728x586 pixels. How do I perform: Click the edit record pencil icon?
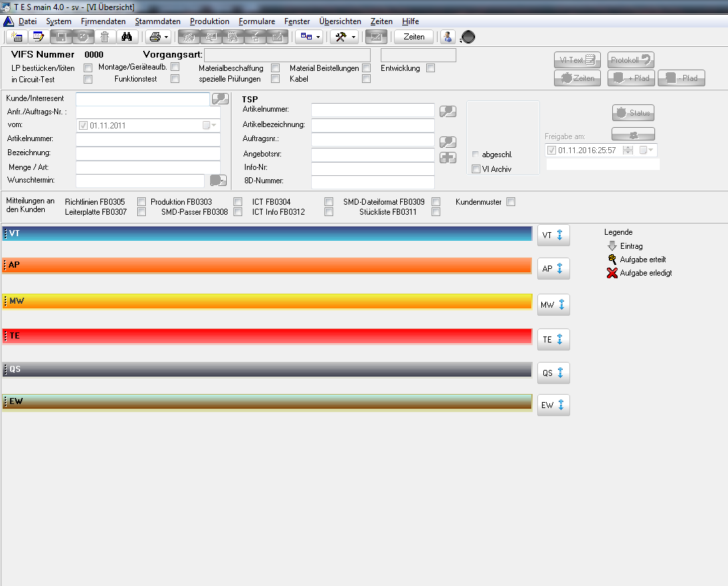click(38, 37)
